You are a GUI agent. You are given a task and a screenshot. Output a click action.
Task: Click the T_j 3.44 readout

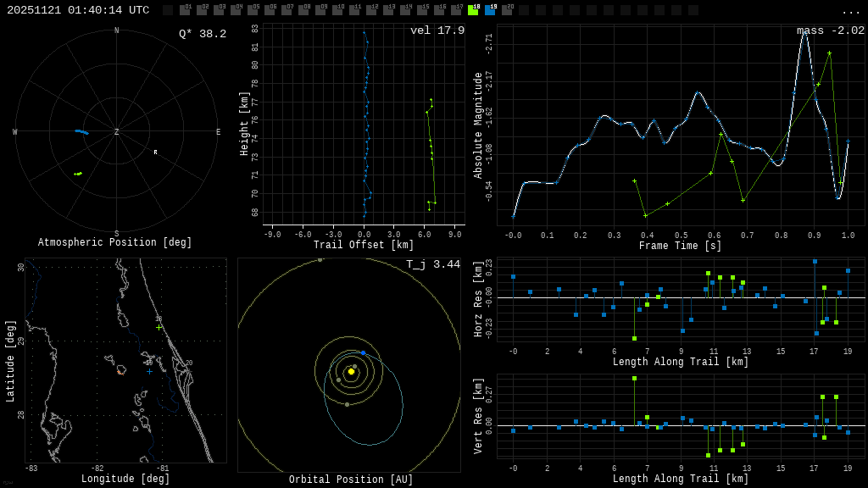[x=432, y=264]
